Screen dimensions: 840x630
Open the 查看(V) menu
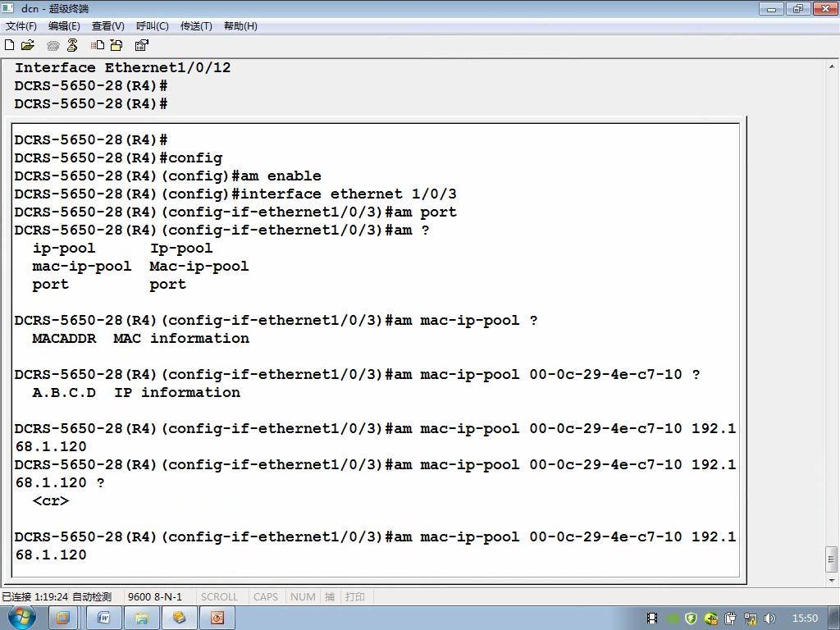pos(107,25)
